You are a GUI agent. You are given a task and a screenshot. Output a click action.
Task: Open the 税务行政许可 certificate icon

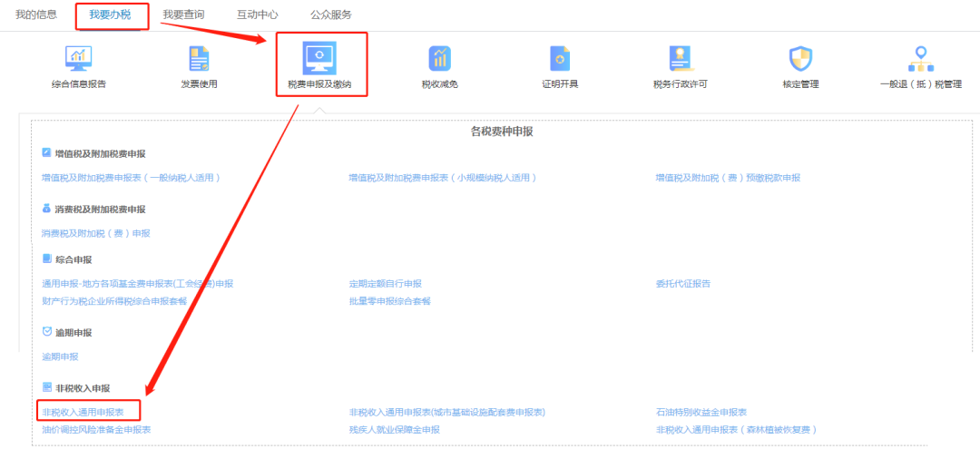click(x=680, y=59)
